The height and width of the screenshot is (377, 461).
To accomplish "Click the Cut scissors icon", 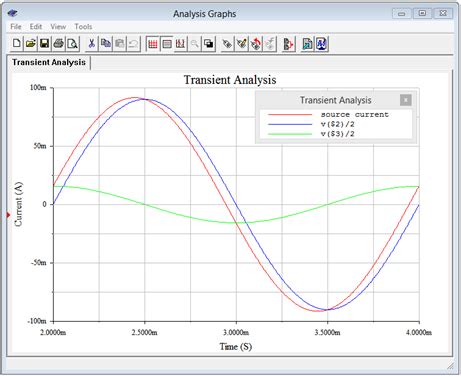I will click(92, 44).
